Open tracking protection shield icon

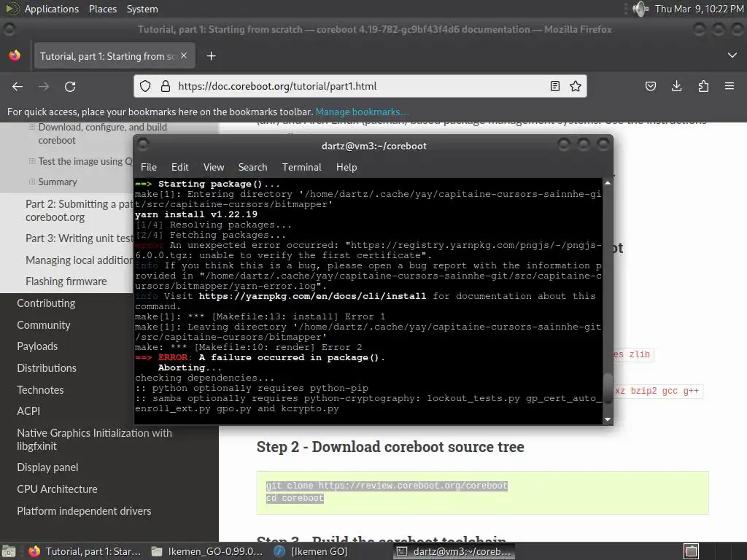pyautogui.click(x=145, y=86)
